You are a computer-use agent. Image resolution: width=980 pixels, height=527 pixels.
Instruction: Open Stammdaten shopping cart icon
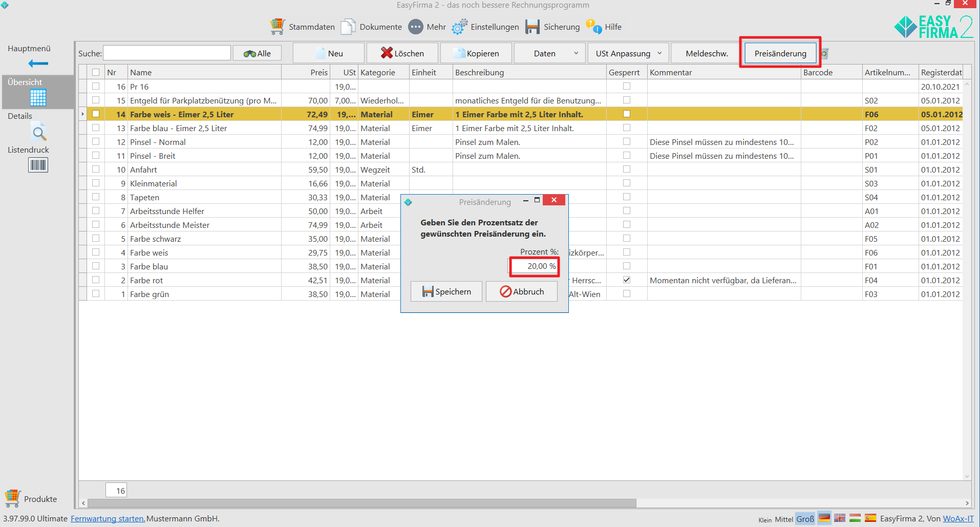click(278, 27)
